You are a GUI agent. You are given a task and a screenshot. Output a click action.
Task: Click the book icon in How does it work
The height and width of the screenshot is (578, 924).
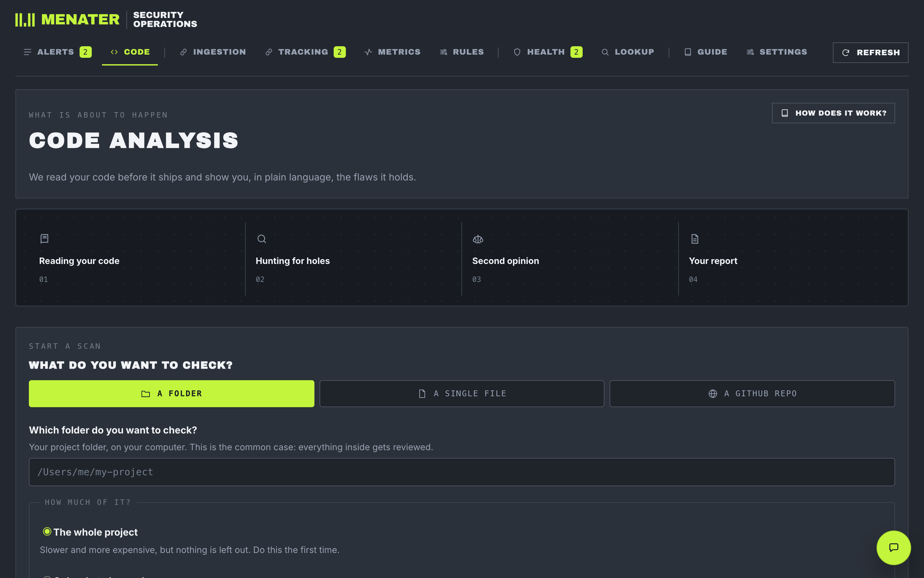785,113
